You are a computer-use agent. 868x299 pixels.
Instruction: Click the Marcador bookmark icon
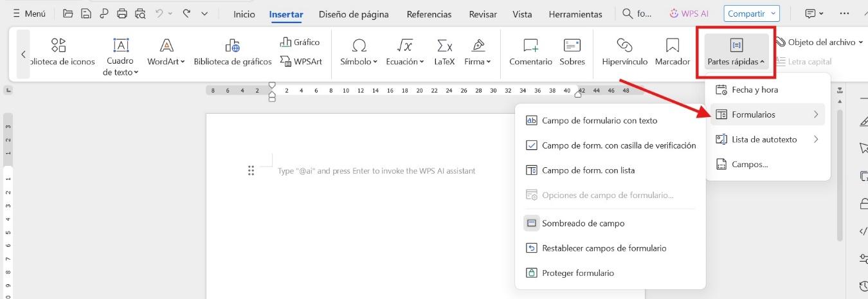(673, 46)
